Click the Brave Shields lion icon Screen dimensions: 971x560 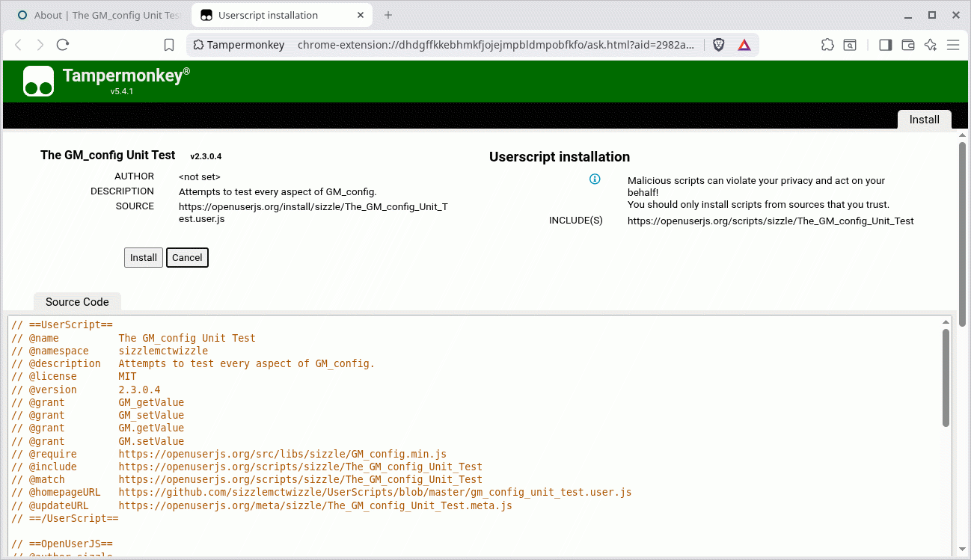tap(718, 45)
